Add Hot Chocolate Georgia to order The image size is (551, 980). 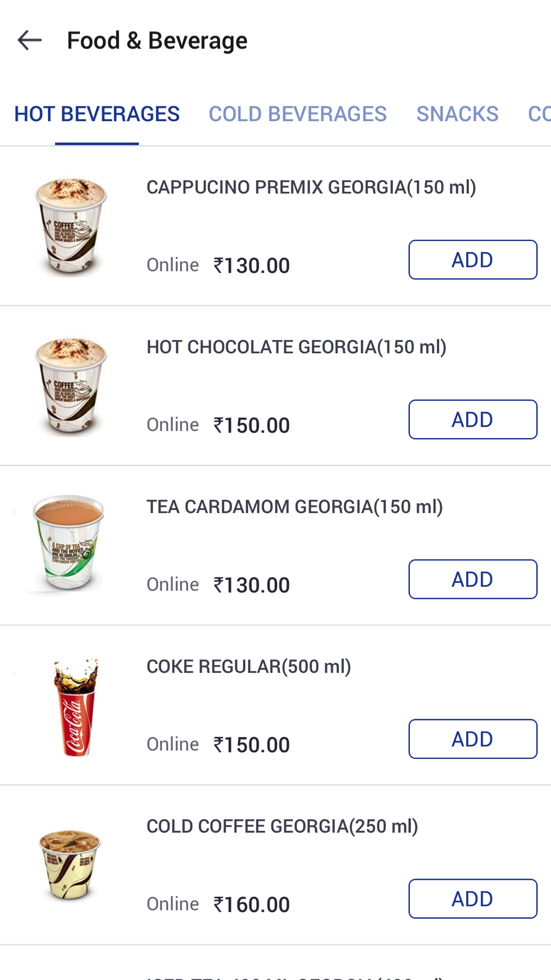[x=472, y=419]
